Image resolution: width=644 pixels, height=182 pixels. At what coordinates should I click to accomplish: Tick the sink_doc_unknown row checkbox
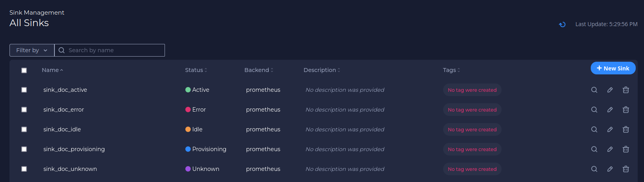click(x=24, y=169)
